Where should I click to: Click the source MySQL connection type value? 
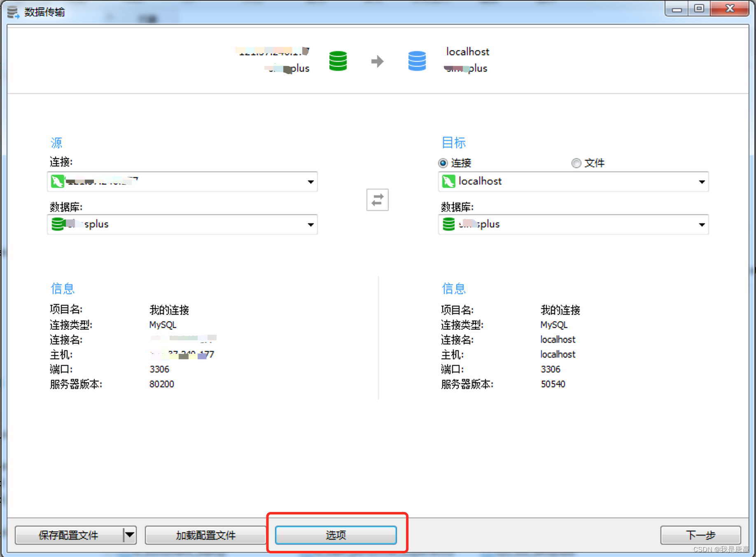[x=163, y=325]
